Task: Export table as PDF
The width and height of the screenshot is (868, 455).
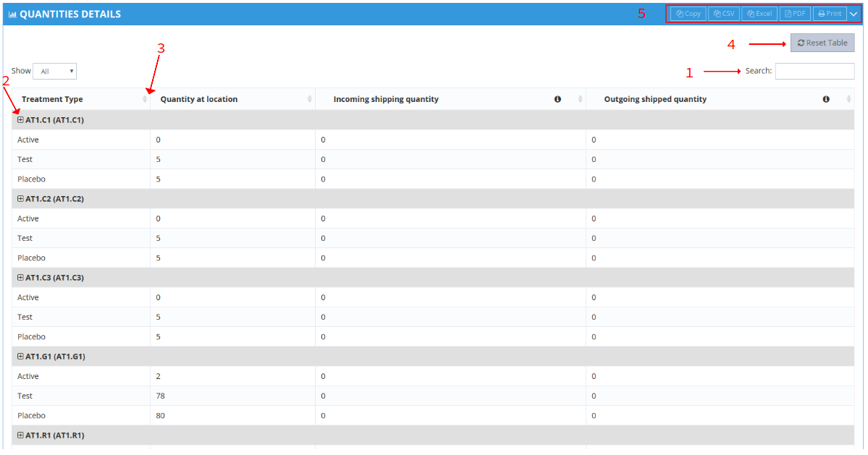Action: (796, 14)
